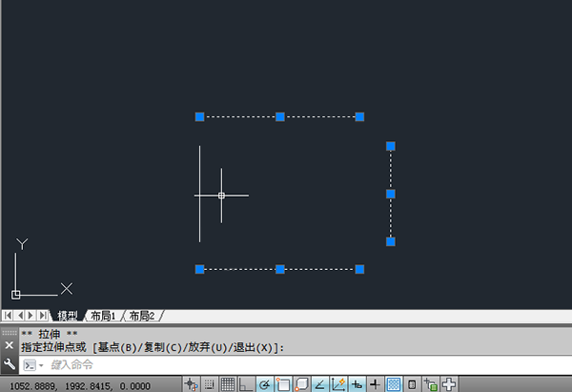Toggle Dynamic UCS status icon
This screenshot has width=572, height=392.
tap(338, 384)
